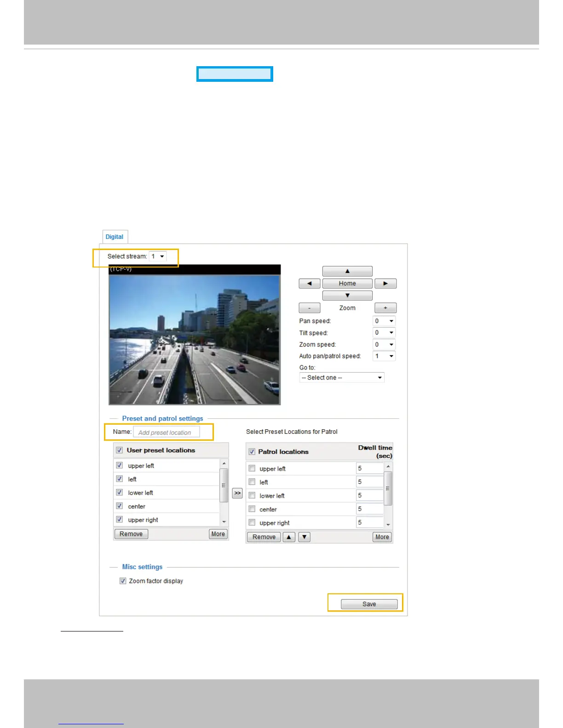Zoom in with the plus button
This screenshot has height=728, width=563.
point(385,308)
